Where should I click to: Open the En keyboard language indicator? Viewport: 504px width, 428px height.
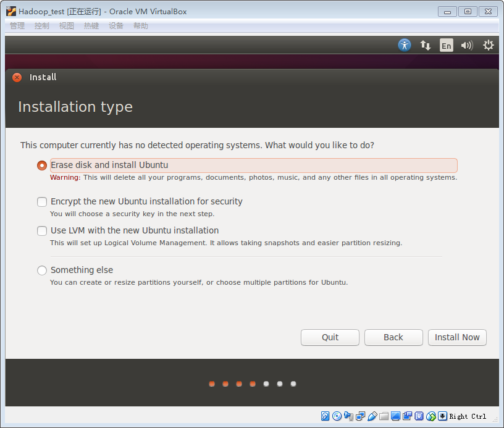tap(446, 45)
